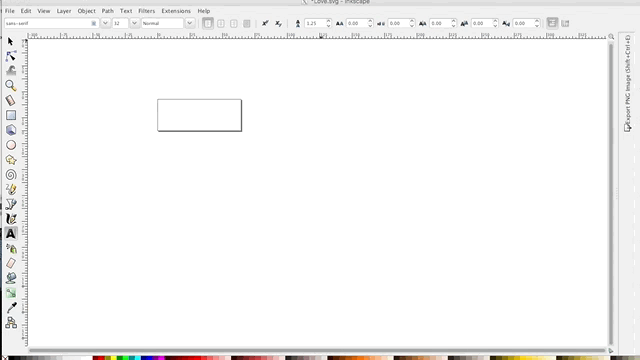The height and width of the screenshot is (360, 640).
Task: Select the Ellipse tool
Action: click(x=11, y=145)
